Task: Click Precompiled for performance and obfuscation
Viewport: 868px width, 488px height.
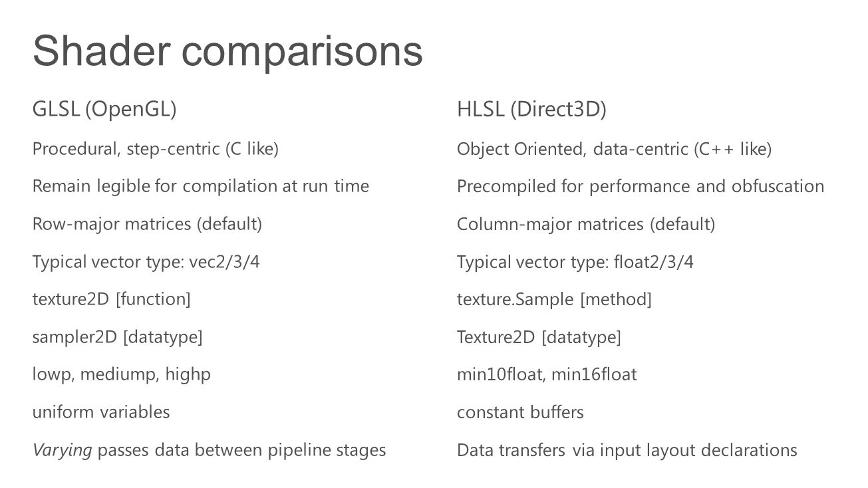Action: [641, 186]
